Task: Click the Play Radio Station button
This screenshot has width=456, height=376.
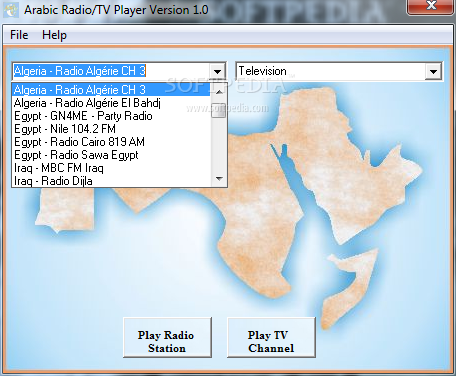Action: pos(167,338)
